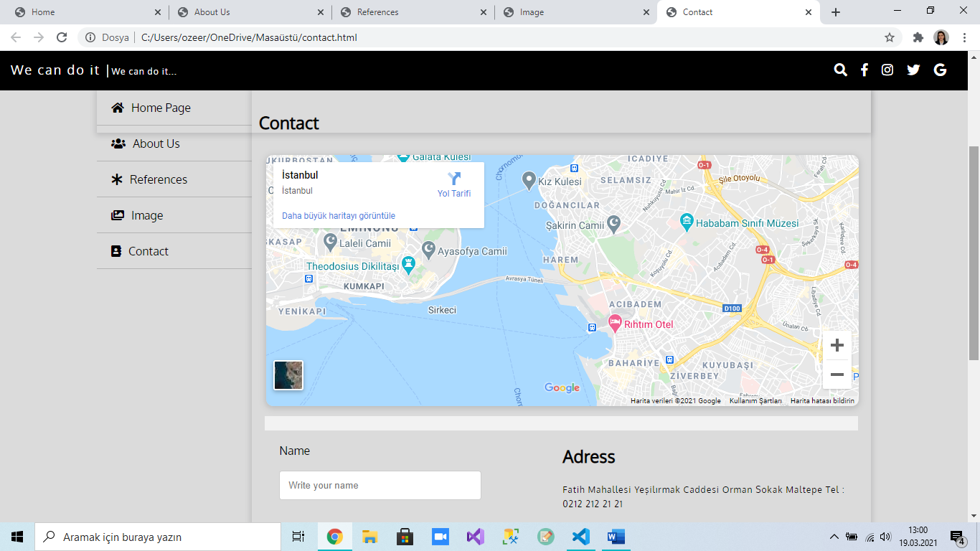Zoom in on the map with plus button
The width and height of the screenshot is (980, 551).
click(x=837, y=345)
